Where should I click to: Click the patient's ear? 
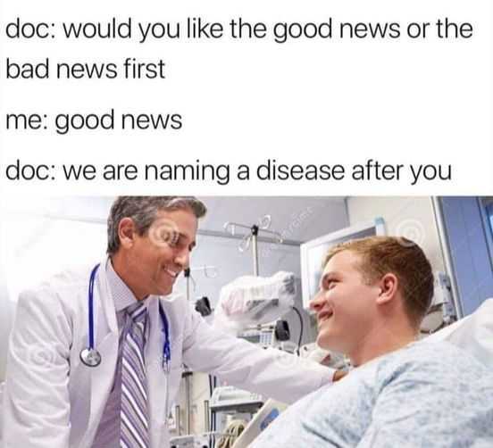(389, 290)
